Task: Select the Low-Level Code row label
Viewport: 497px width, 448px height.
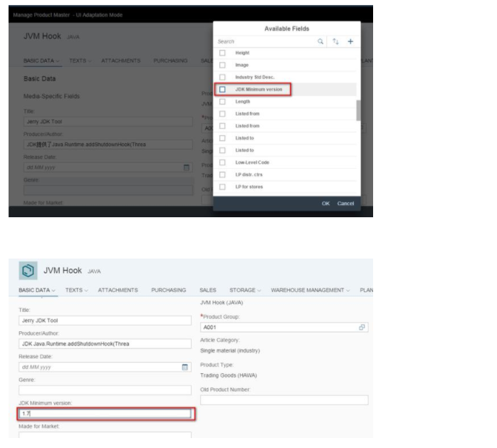Action: click(252, 162)
